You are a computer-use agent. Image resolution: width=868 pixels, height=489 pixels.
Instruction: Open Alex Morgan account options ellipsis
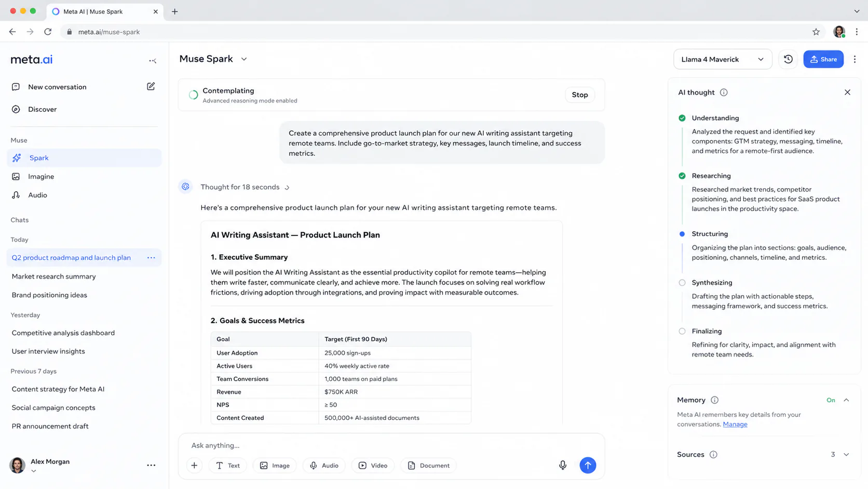pos(151,466)
